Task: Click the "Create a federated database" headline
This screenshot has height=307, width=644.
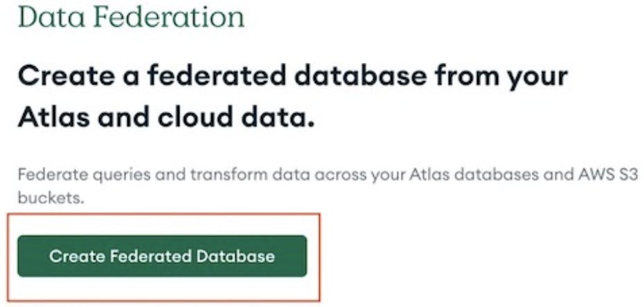Action: (x=292, y=97)
